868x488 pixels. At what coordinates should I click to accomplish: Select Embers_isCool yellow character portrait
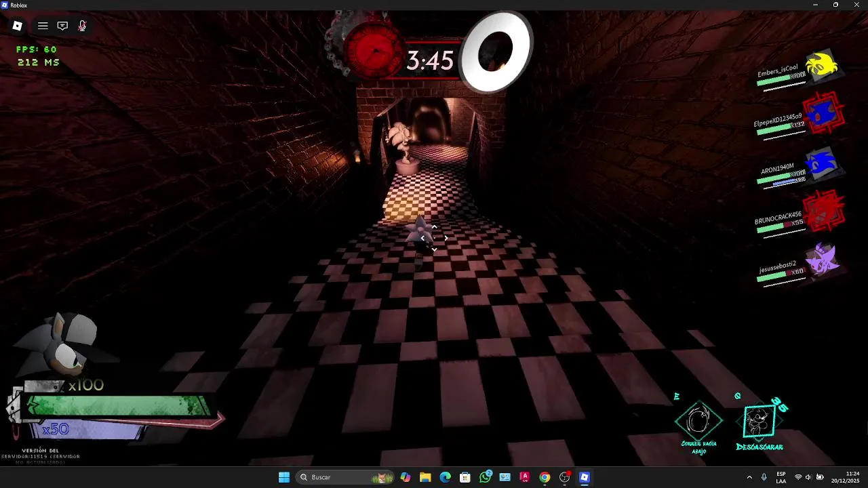(x=823, y=66)
